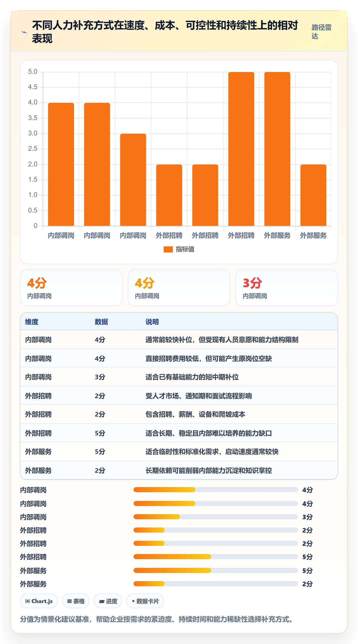This screenshot has height=644, width=358.
Task: Select row 长期依赖可能削弱内部能力沉淀和知识掌控
Action: (179, 470)
